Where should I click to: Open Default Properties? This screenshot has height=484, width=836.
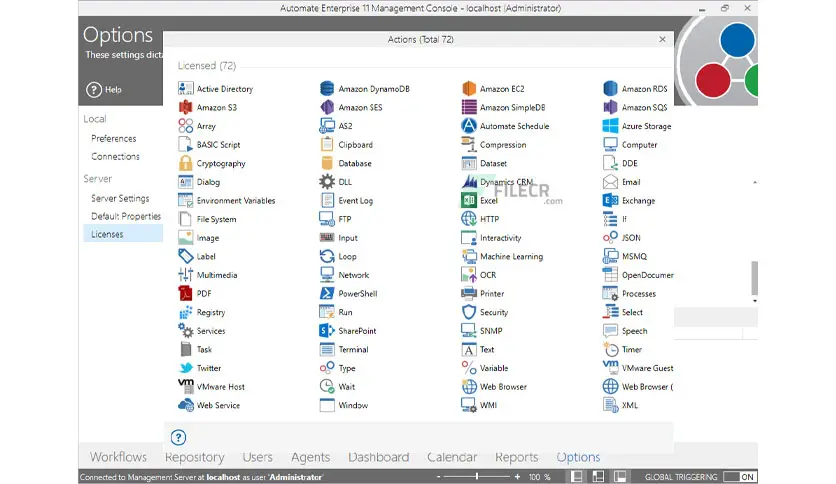pyautogui.click(x=126, y=216)
